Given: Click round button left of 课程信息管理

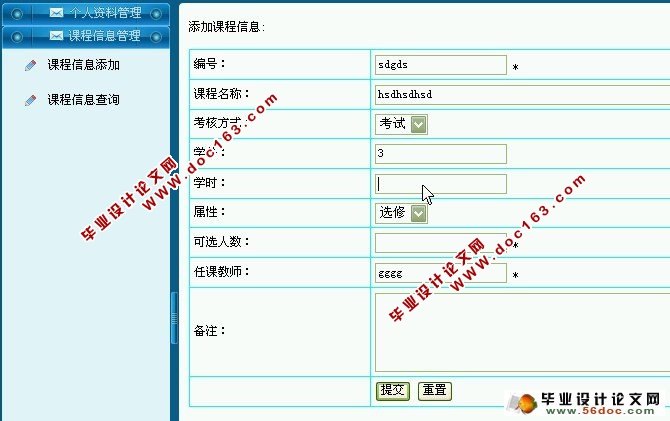Looking at the screenshot, I should (x=17, y=37).
